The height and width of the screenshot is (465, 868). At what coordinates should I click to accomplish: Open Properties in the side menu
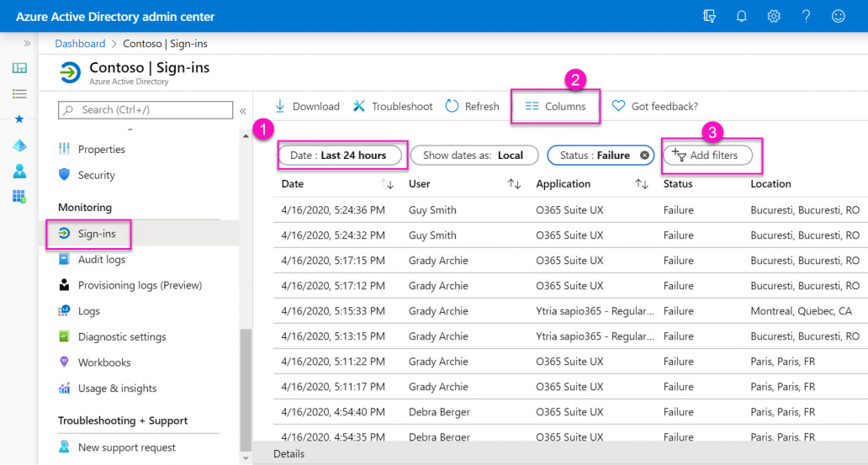pos(101,149)
